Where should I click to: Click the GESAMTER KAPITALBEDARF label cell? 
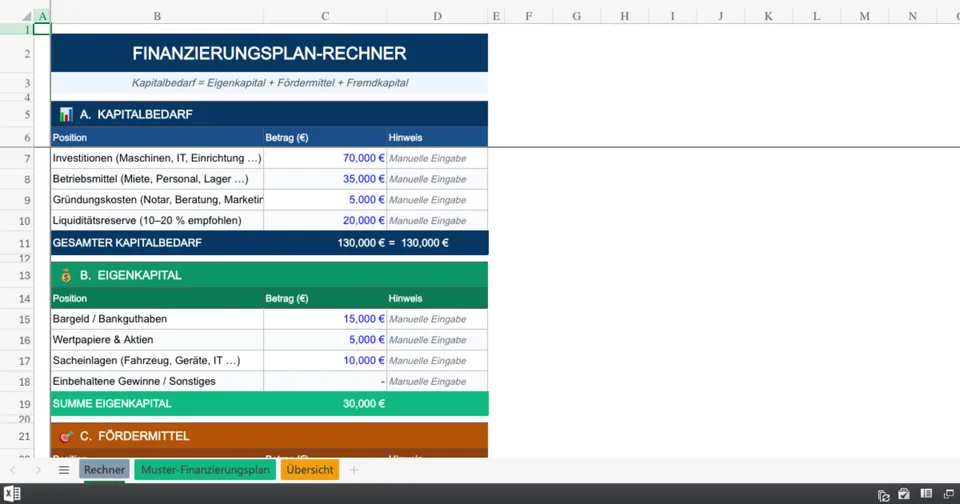click(157, 243)
